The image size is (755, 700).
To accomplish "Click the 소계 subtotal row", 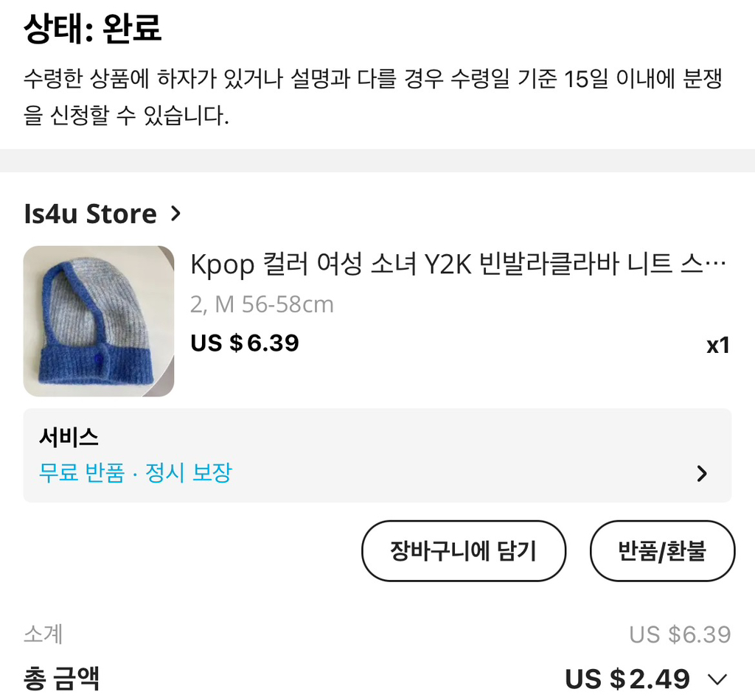I will (x=42, y=634).
